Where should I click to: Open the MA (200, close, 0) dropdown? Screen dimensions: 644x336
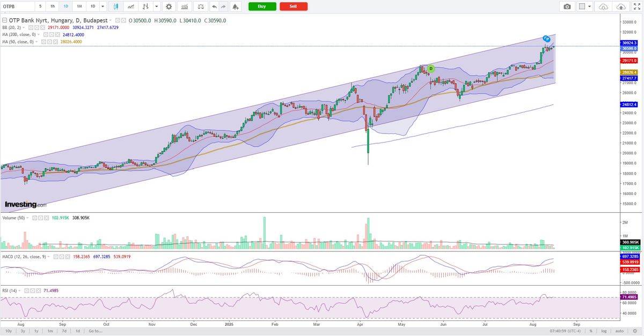(x=39, y=34)
